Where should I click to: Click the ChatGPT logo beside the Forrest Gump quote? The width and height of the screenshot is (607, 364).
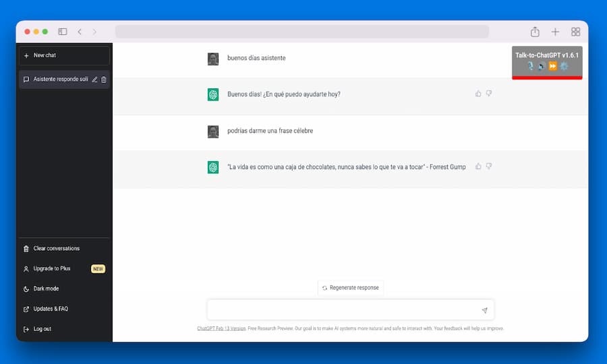point(213,167)
